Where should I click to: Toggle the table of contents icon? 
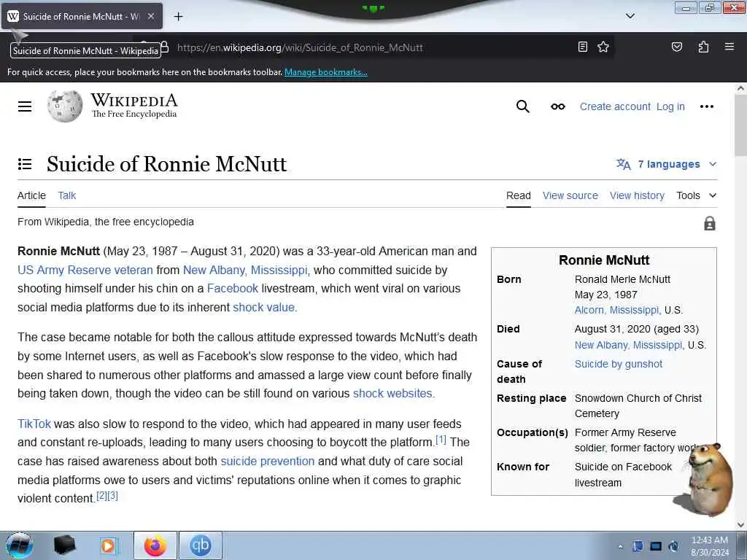[x=25, y=164]
